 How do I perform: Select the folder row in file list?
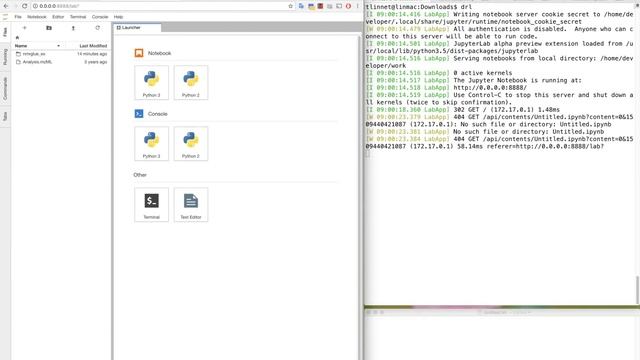pyautogui.click(x=61, y=54)
